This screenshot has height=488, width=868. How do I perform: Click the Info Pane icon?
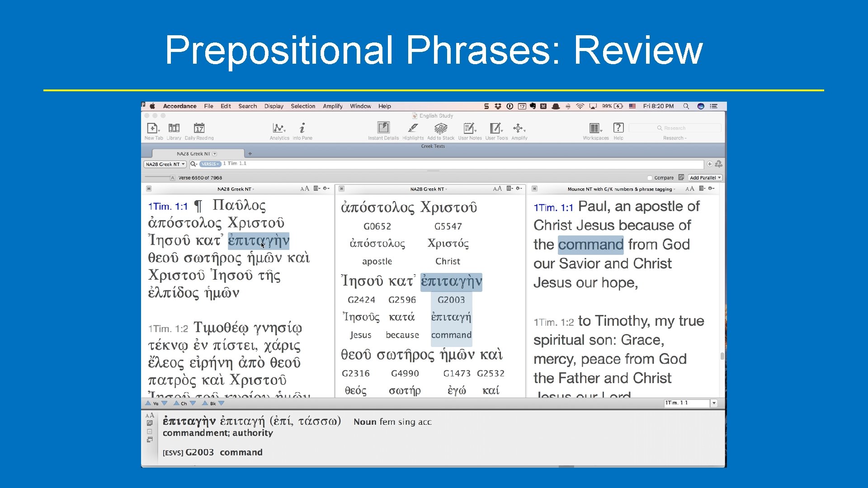302,128
